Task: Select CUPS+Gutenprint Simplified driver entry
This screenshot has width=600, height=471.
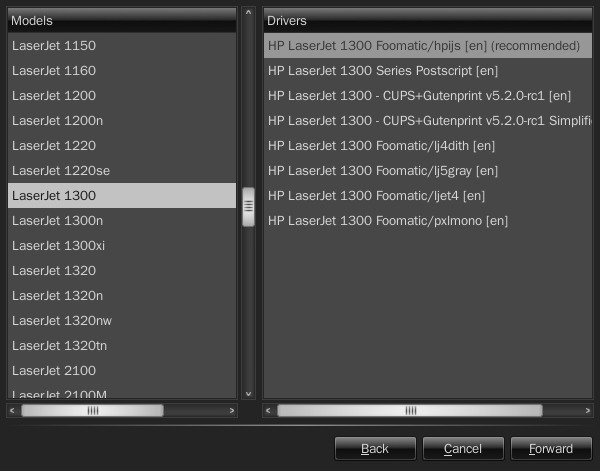Action: [x=428, y=121]
